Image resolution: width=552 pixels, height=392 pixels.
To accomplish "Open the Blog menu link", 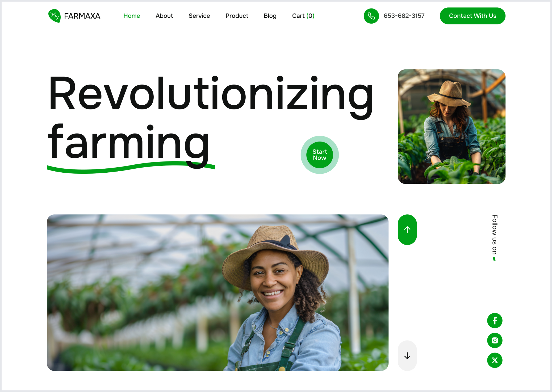I will click(x=270, y=16).
